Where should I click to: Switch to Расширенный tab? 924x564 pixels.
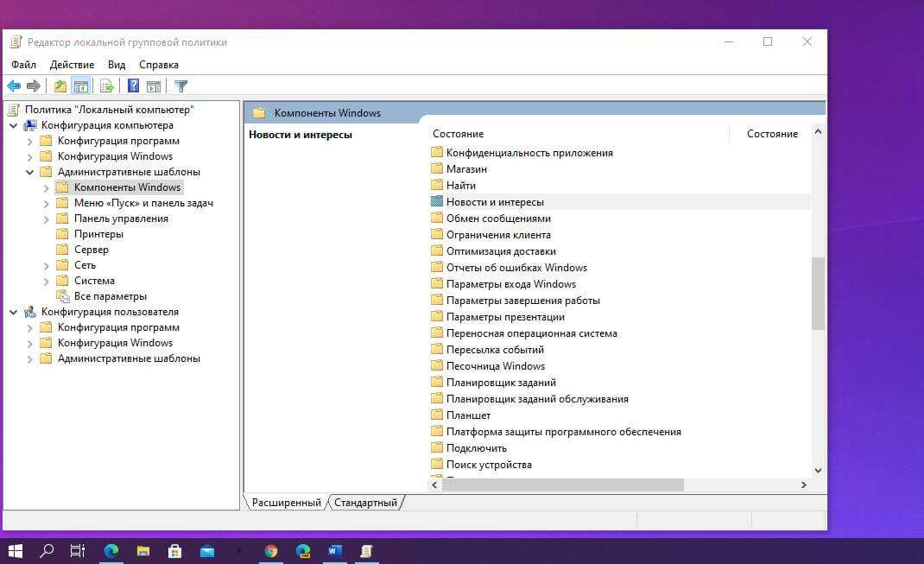(287, 503)
